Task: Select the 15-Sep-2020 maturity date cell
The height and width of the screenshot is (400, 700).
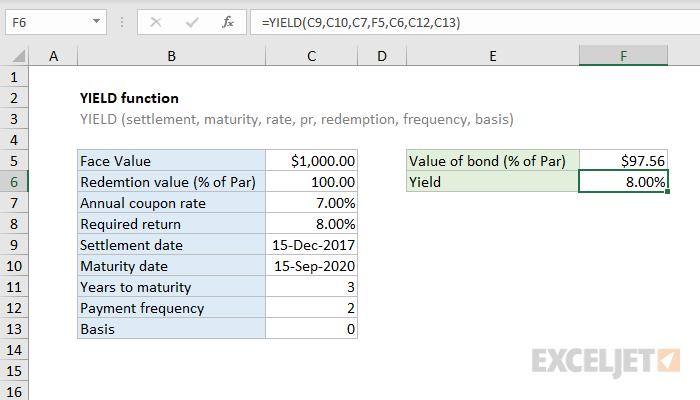Action: coord(311,266)
